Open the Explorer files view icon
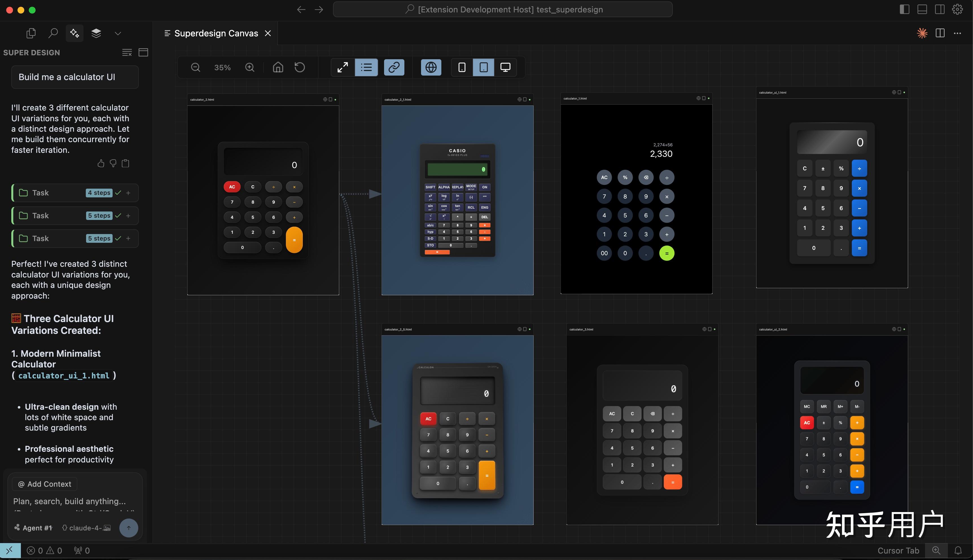Viewport: 973px width, 560px height. pyautogui.click(x=31, y=34)
